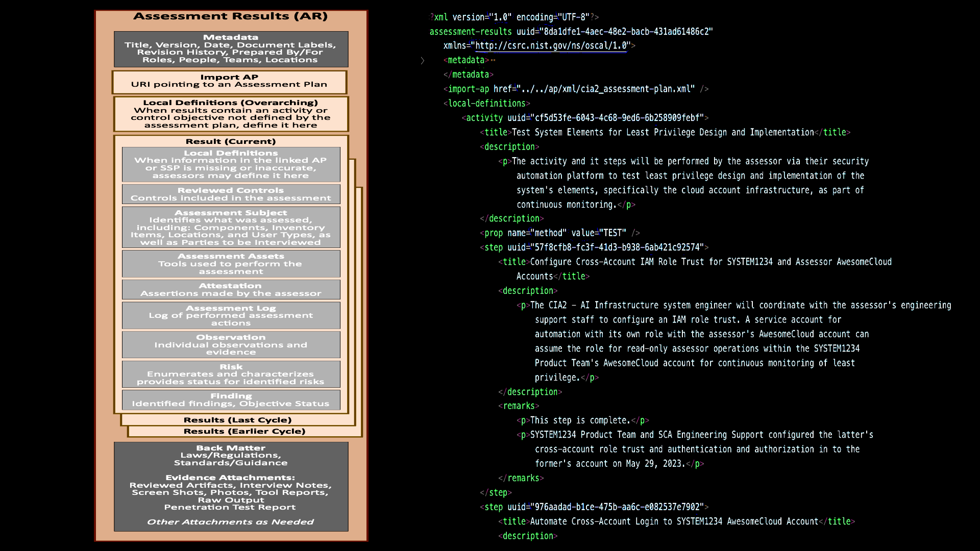
Task: Click the Import AP diagram box
Action: click(230, 82)
